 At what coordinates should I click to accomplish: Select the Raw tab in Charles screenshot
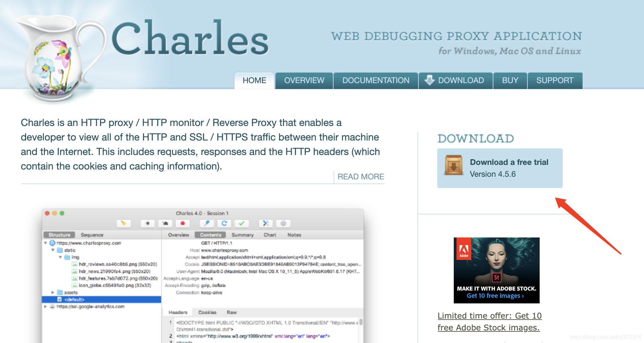click(x=232, y=312)
